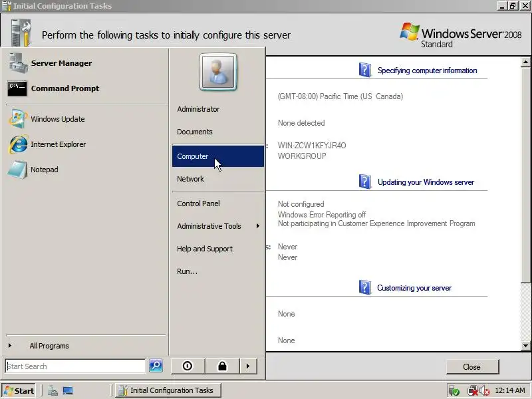Screen dimensions: 532x399
Task: Click 'Windows Error Reporting off' text
Action: point(322,215)
